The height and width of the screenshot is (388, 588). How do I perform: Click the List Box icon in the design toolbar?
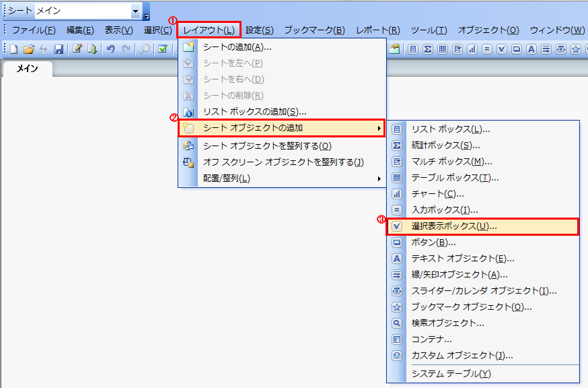point(413,49)
